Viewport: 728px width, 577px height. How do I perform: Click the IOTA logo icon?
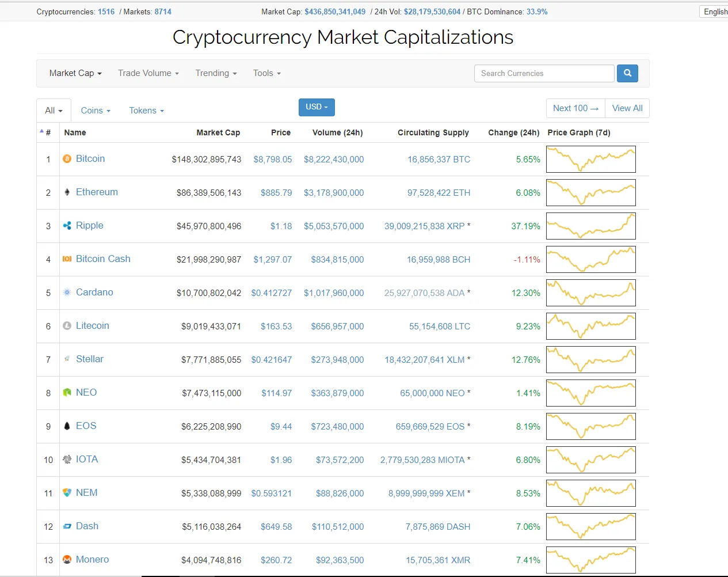click(67, 460)
